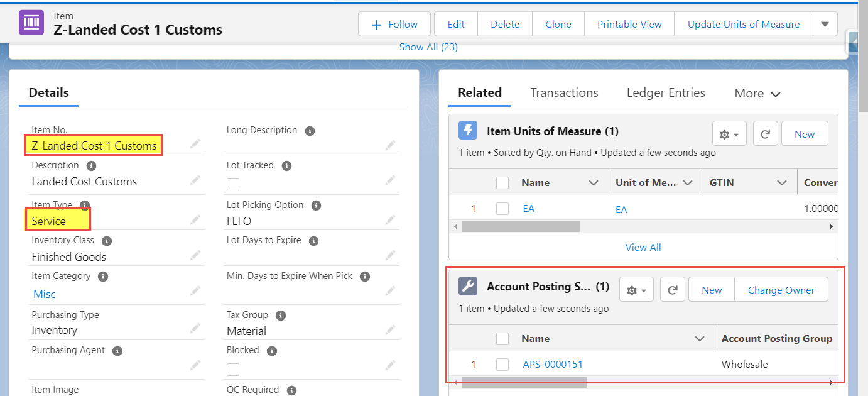Open the Misc item category link
Viewport: 868px width, 396px height.
(x=45, y=294)
